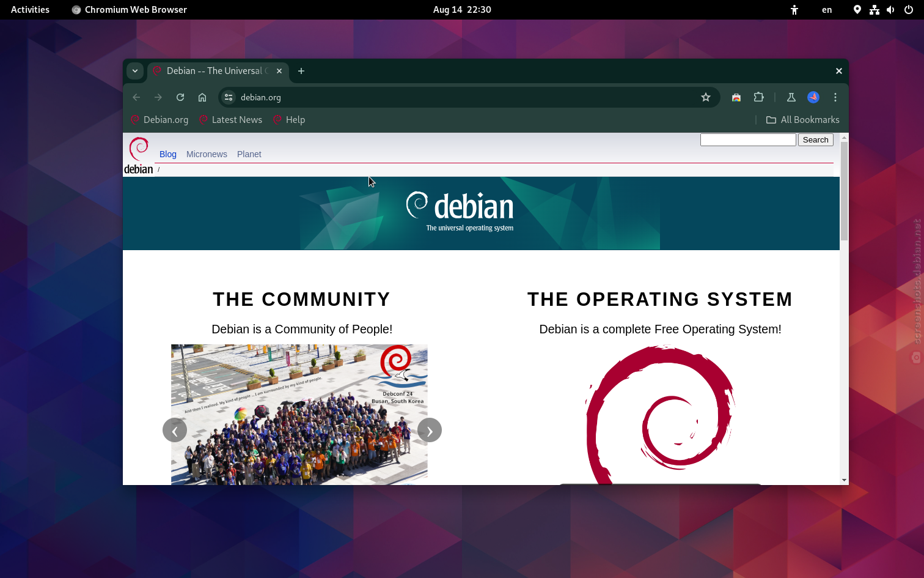Open Chrome Labs flask icon
Viewport: 924px width, 578px height.
pyautogui.click(x=791, y=97)
